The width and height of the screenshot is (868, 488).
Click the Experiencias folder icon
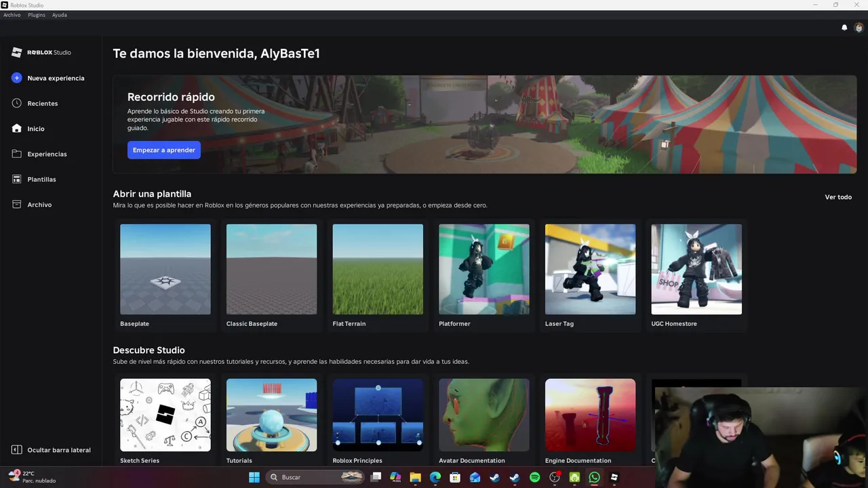pyautogui.click(x=17, y=154)
